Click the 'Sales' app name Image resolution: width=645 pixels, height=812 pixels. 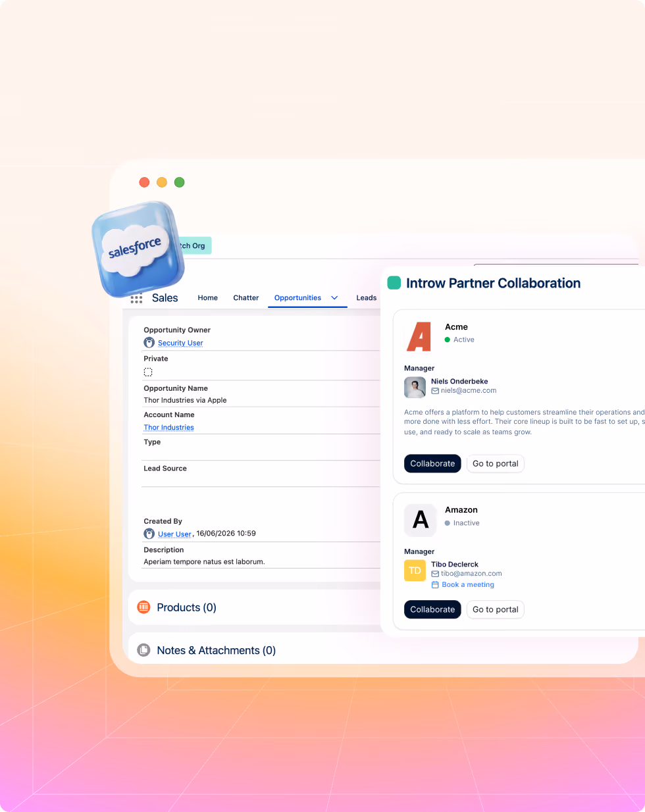(165, 298)
